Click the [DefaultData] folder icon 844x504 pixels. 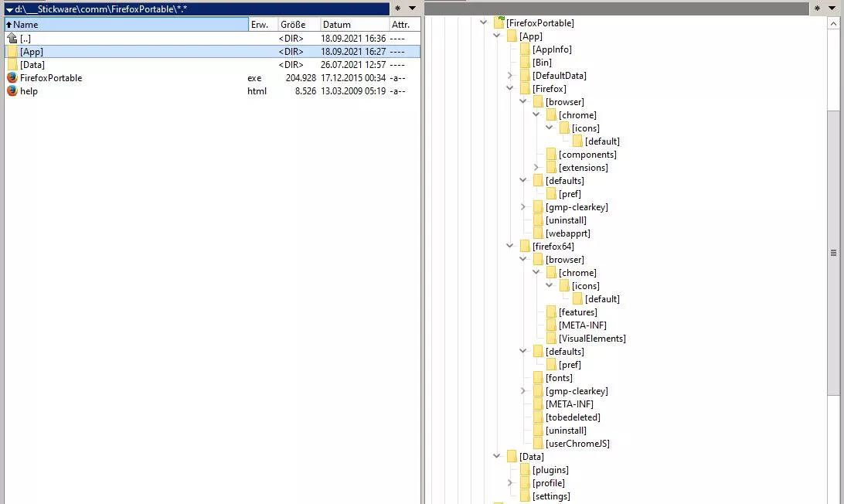click(x=525, y=76)
